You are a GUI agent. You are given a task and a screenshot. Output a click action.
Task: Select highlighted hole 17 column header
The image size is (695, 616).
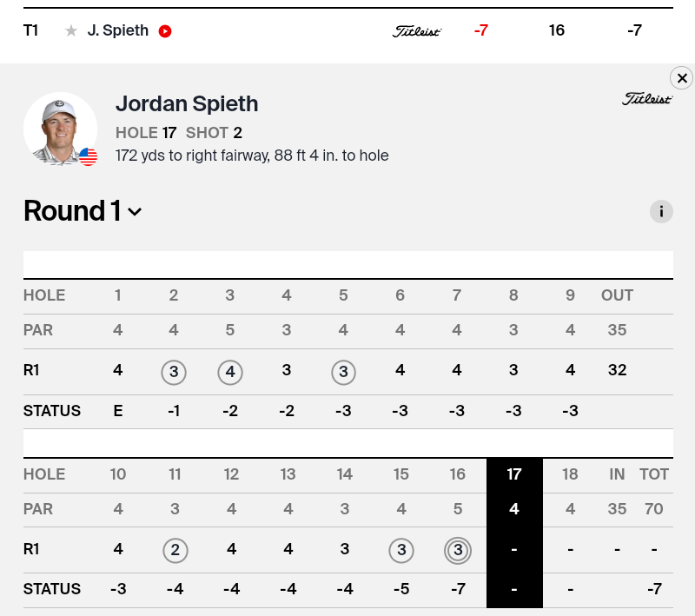514,474
